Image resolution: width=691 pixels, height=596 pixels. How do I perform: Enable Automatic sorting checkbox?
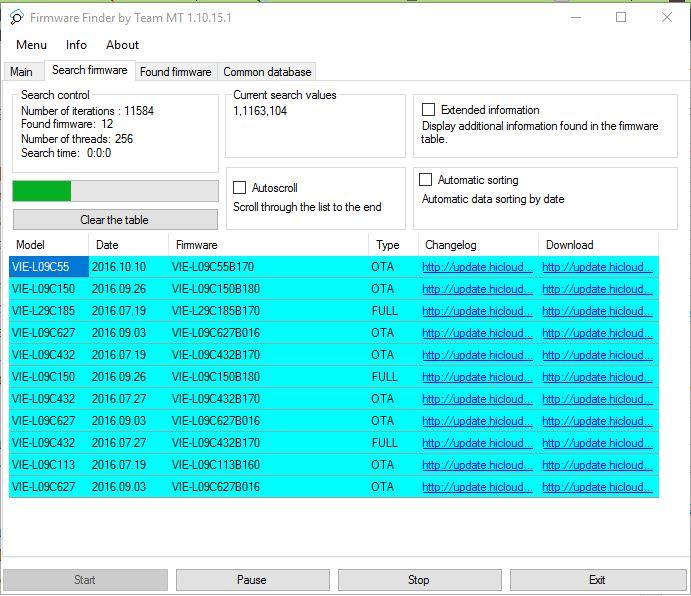(425, 180)
